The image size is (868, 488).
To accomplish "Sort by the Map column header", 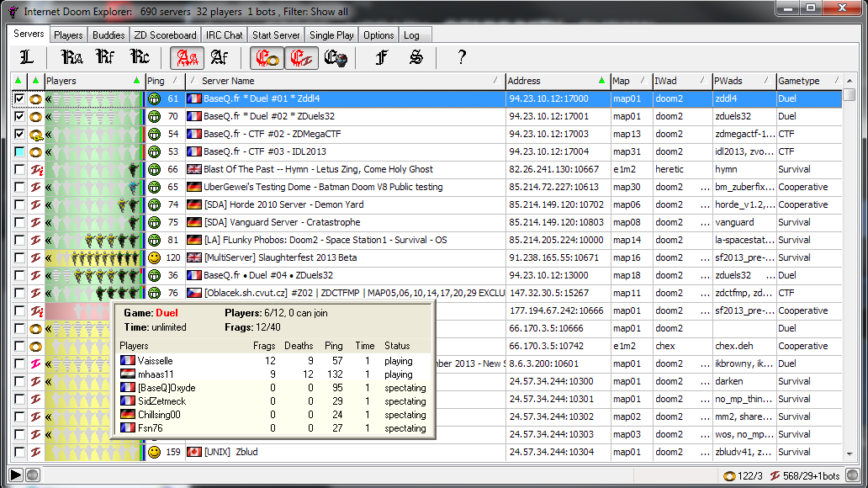I will click(630, 81).
